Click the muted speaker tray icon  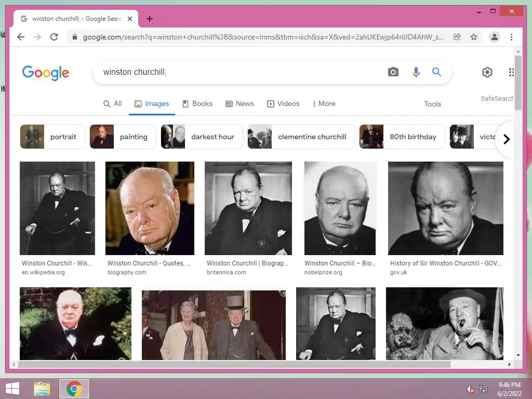471,389
